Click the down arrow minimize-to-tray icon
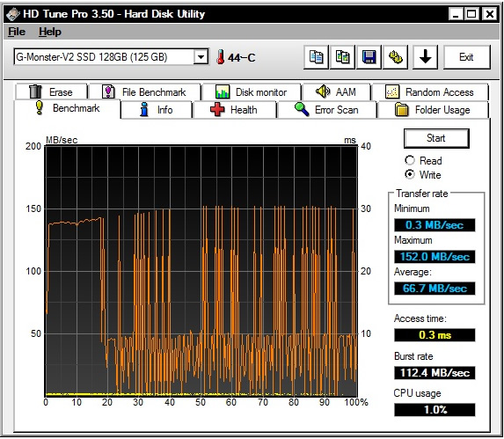Screen dimensions: 504x439 click(425, 57)
